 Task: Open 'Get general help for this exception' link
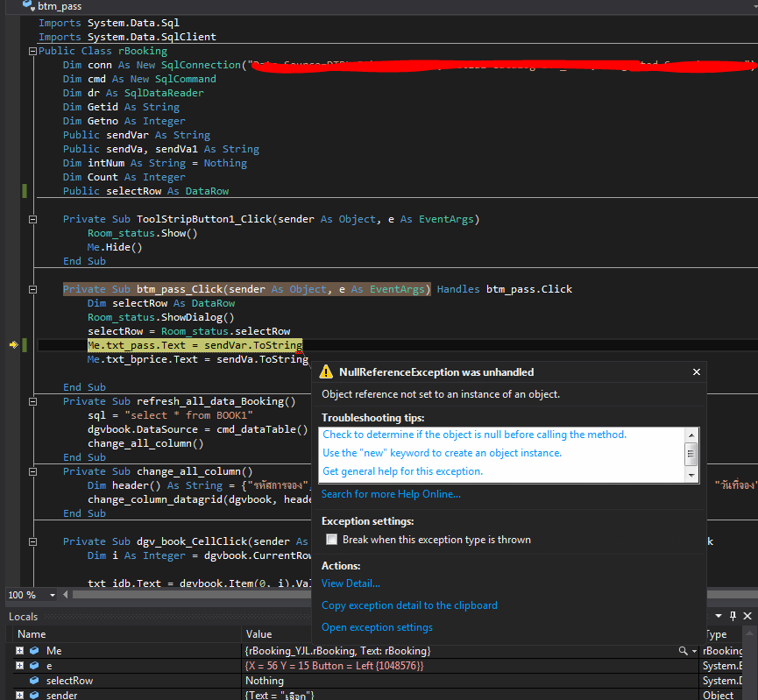[x=402, y=470]
